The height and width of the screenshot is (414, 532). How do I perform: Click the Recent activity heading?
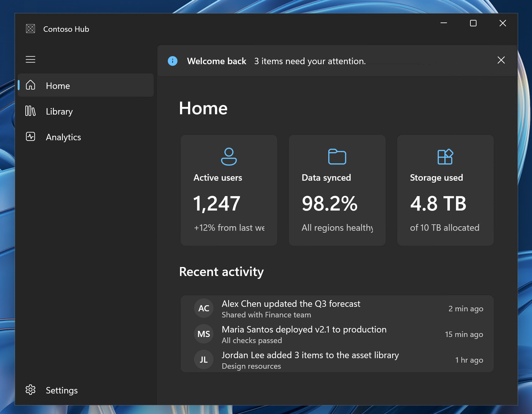pos(221,272)
